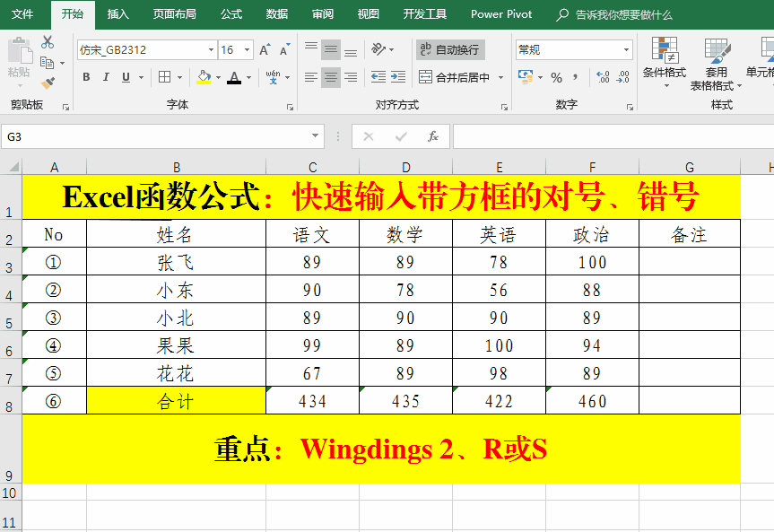Screen dimensions: 774x532
Task: Toggle Italic formatting
Action: click(x=106, y=77)
